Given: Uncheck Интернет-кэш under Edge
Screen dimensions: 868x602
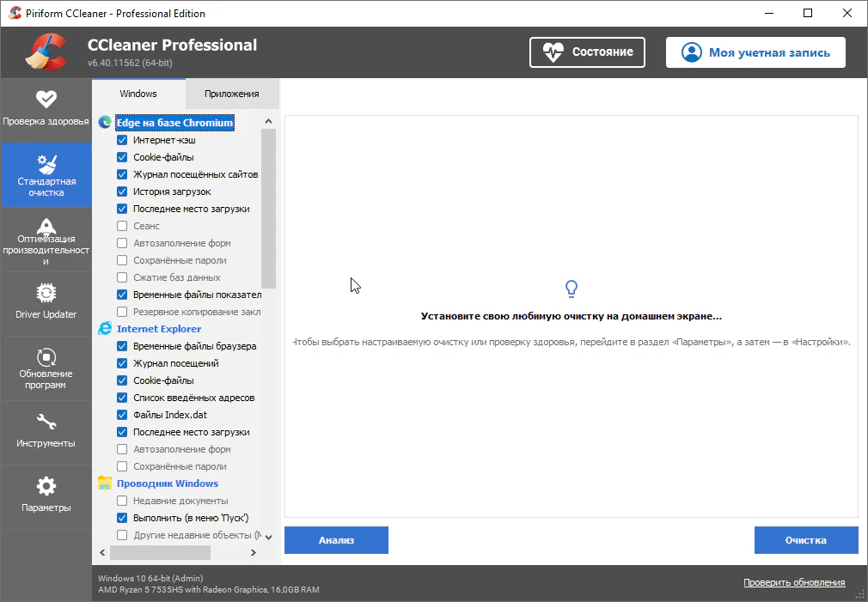Looking at the screenshot, I should 122,140.
